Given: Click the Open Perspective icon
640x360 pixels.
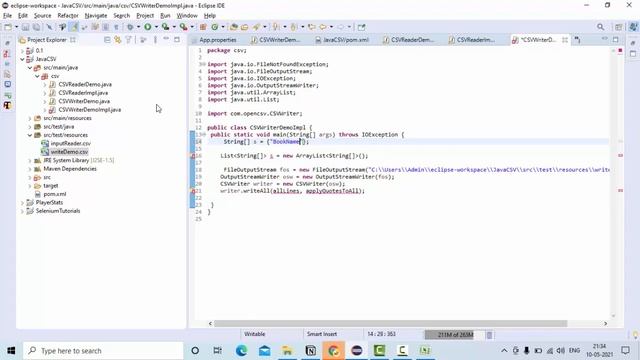Looking at the screenshot, I should tap(619, 27).
